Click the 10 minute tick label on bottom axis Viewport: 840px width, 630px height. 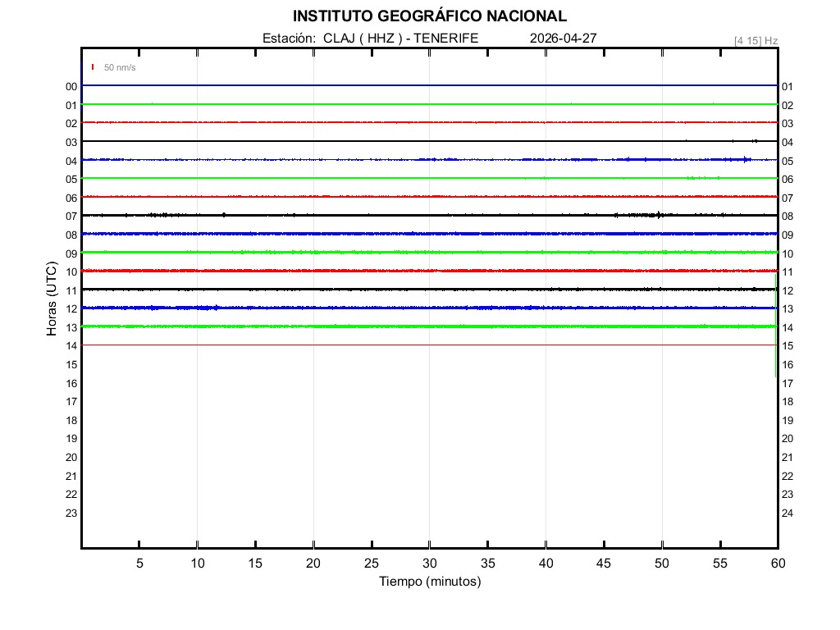(197, 563)
